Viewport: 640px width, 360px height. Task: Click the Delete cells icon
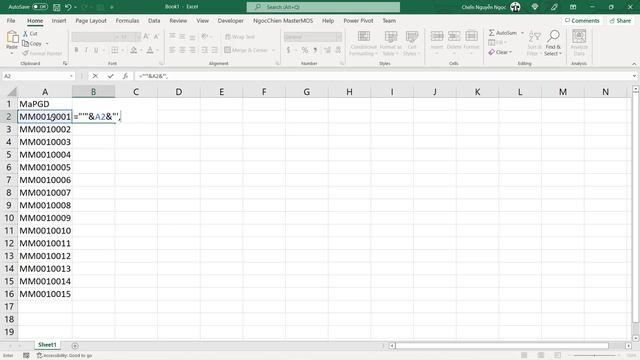454,37
